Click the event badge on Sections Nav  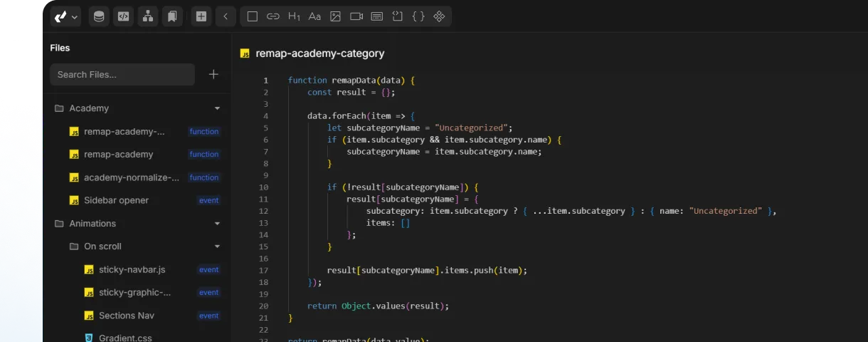[209, 316]
